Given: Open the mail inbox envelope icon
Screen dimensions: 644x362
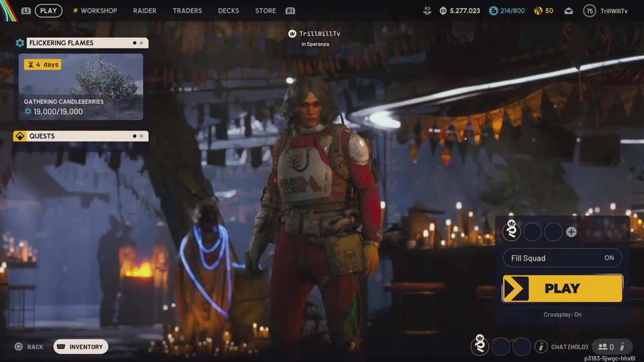Looking at the screenshot, I should (x=569, y=11).
